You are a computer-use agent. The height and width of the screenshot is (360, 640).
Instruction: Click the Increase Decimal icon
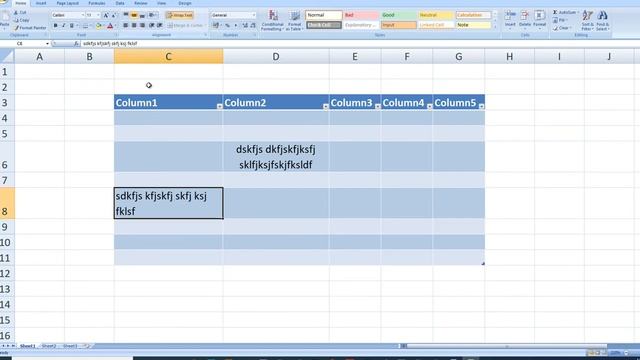click(x=245, y=25)
